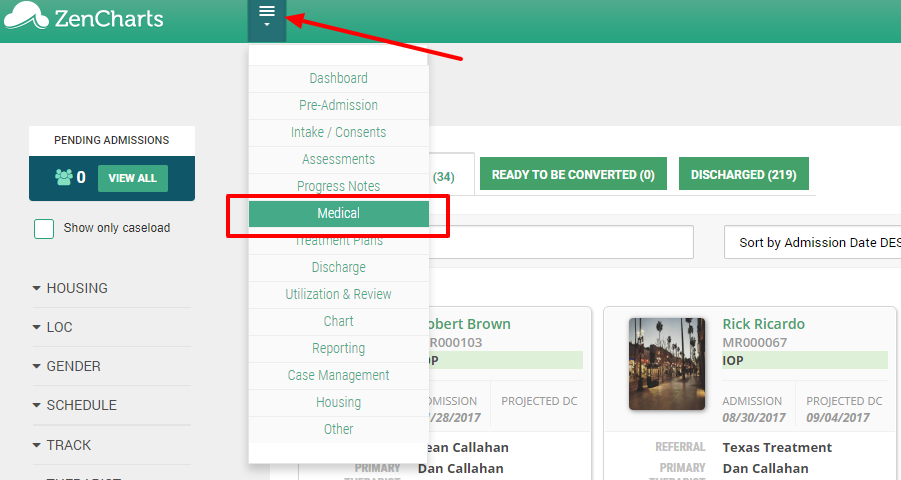Open Case Management menu item
This screenshot has height=480, width=901.
[x=338, y=375]
